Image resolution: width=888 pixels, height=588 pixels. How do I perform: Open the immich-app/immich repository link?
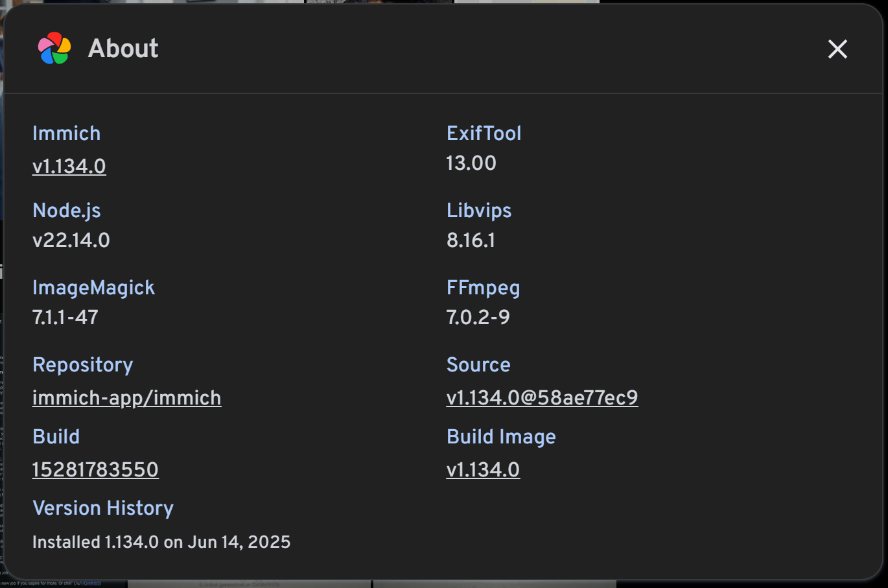[127, 398]
